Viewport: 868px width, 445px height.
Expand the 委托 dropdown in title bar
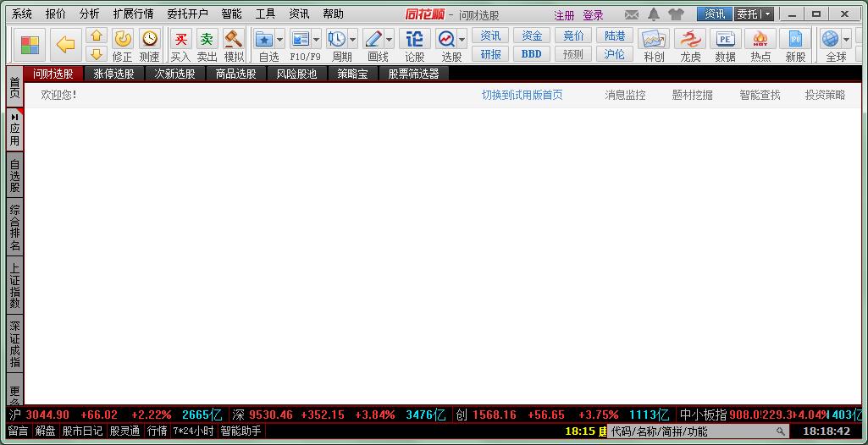point(766,14)
